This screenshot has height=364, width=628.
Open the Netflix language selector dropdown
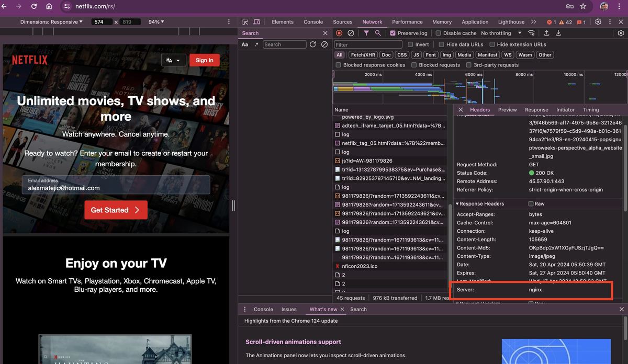(x=173, y=60)
